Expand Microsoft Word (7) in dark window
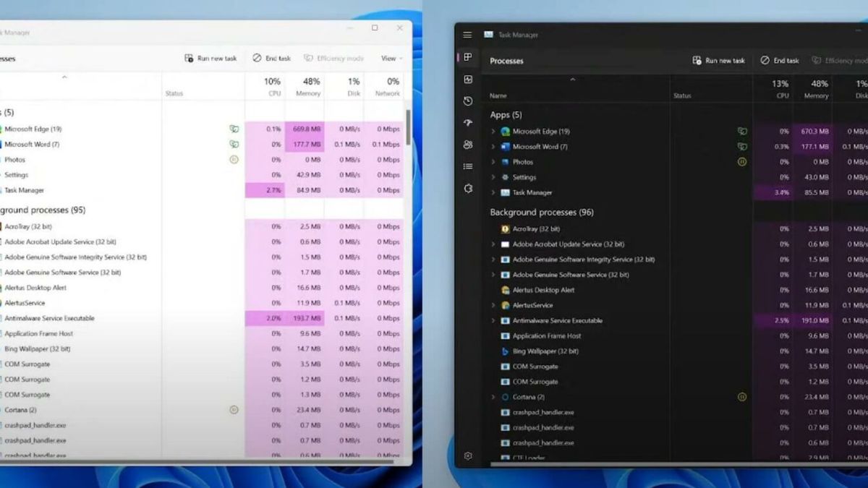The width and height of the screenshot is (868, 488). [493, 147]
